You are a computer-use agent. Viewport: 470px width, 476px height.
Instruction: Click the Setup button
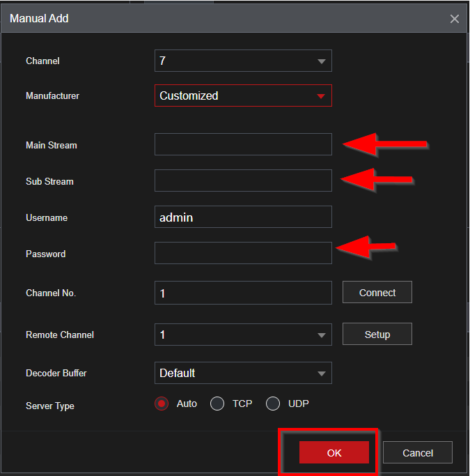coord(377,335)
